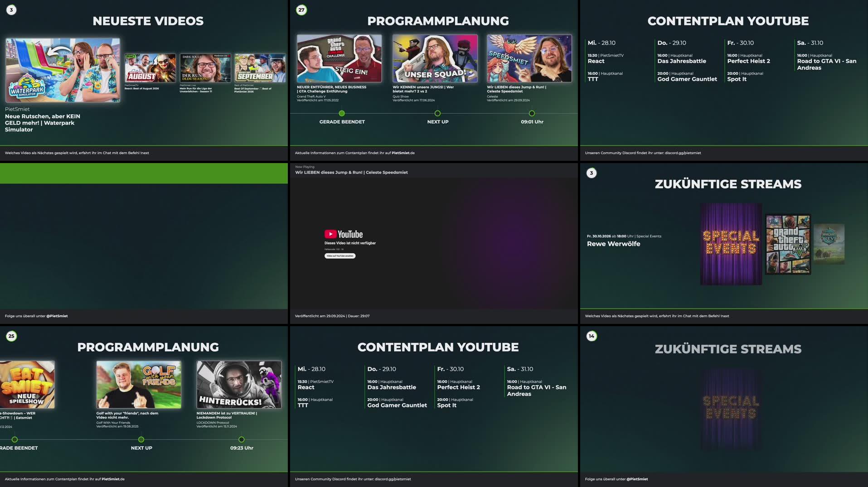Open the Best of September thumbnail

tap(260, 68)
